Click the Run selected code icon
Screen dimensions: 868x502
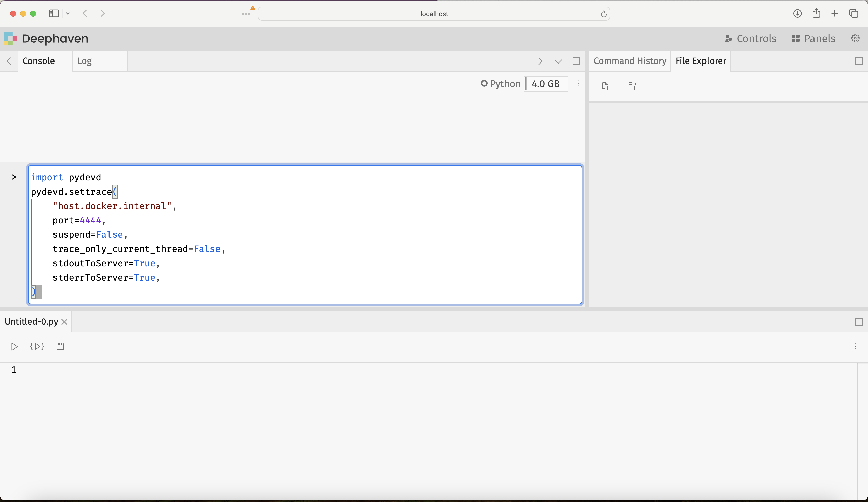point(37,346)
